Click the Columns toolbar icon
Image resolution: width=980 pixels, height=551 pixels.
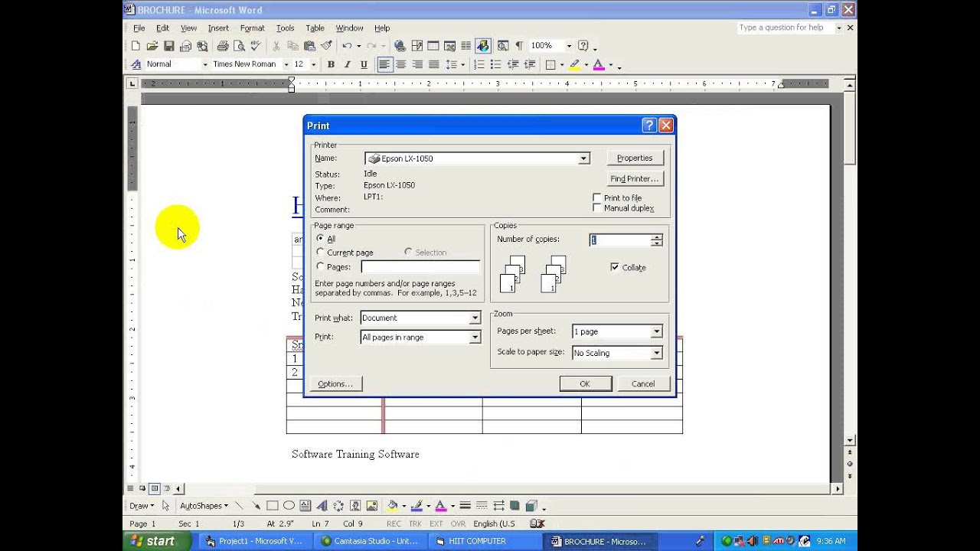466,46
